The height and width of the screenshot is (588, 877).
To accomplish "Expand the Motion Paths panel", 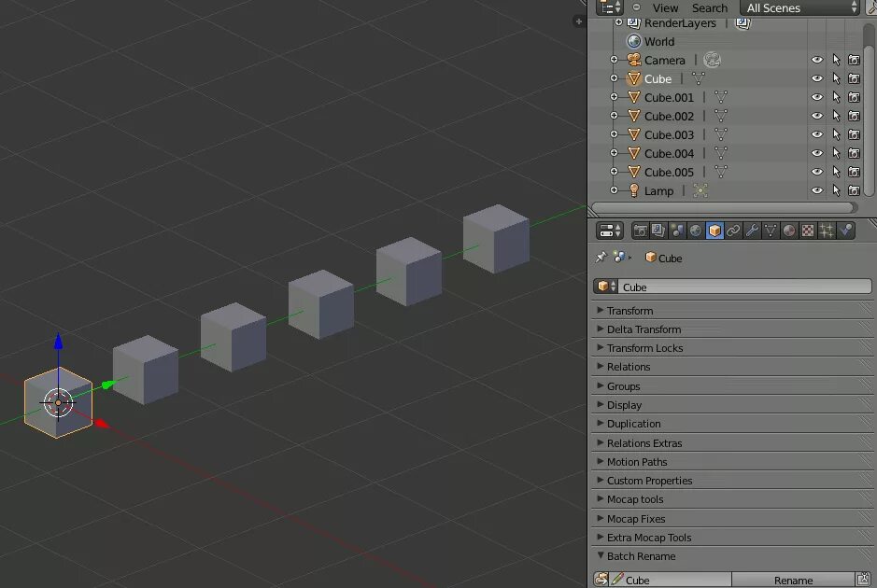I will tap(732, 462).
